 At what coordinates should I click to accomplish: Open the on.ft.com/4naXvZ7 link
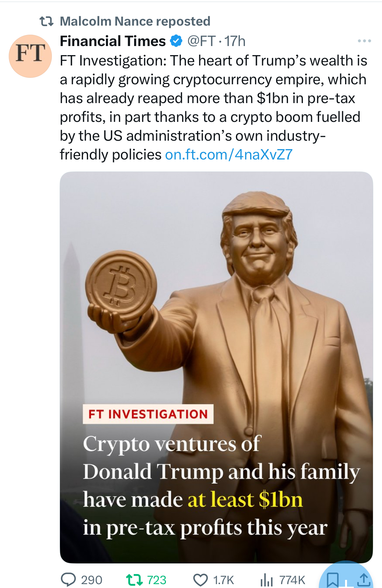point(229,155)
